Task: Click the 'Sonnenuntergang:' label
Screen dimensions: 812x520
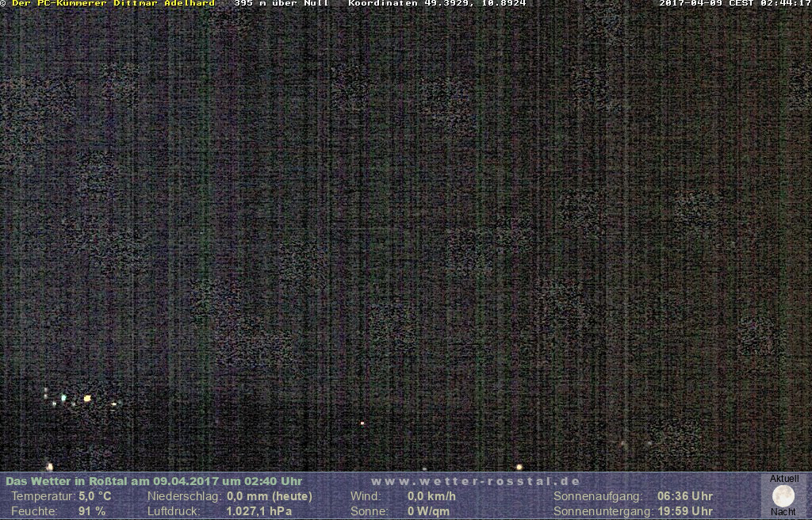Action: 603,511
